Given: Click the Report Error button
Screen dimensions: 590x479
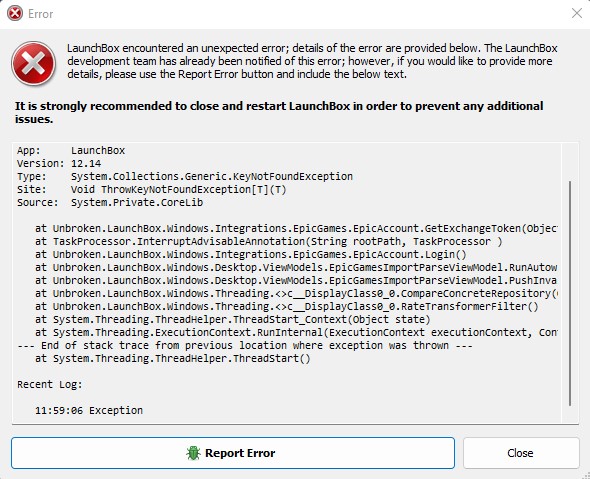Looking at the screenshot, I should pyautogui.click(x=233, y=453).
